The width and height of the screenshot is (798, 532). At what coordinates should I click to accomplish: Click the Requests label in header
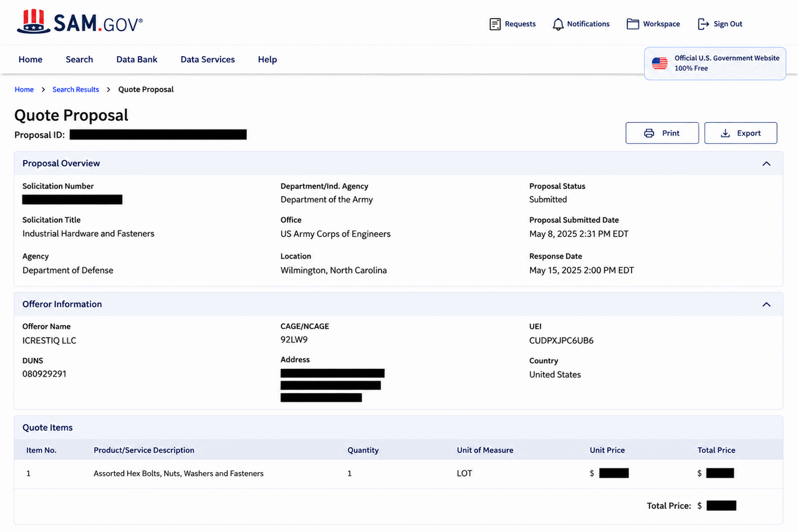520,24
